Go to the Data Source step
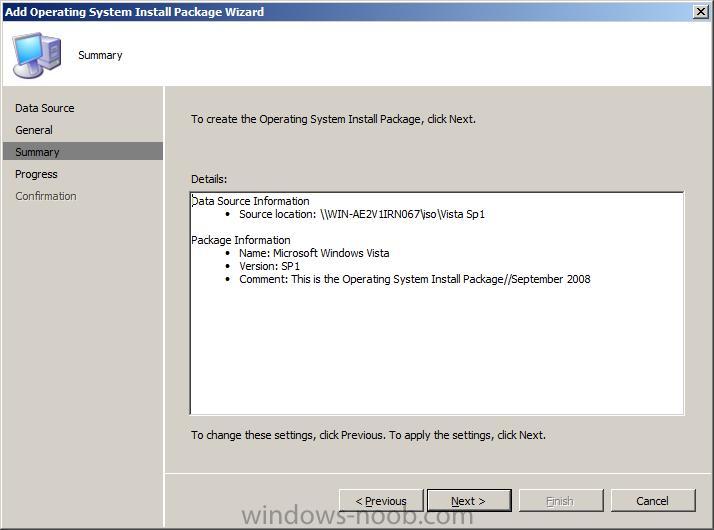The height and width of the screenshot is (530, 714). tap(45, 108)
